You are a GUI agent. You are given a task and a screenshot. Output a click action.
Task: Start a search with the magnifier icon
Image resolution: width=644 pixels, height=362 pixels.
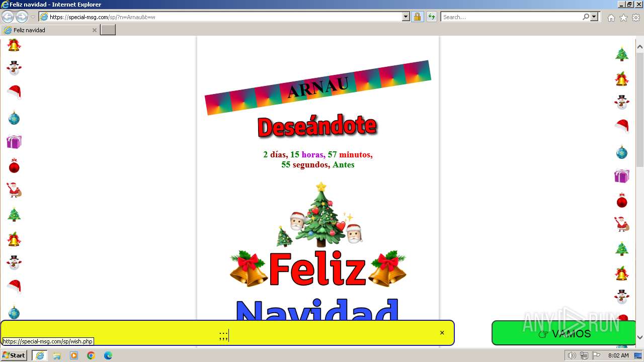[586, 17]
